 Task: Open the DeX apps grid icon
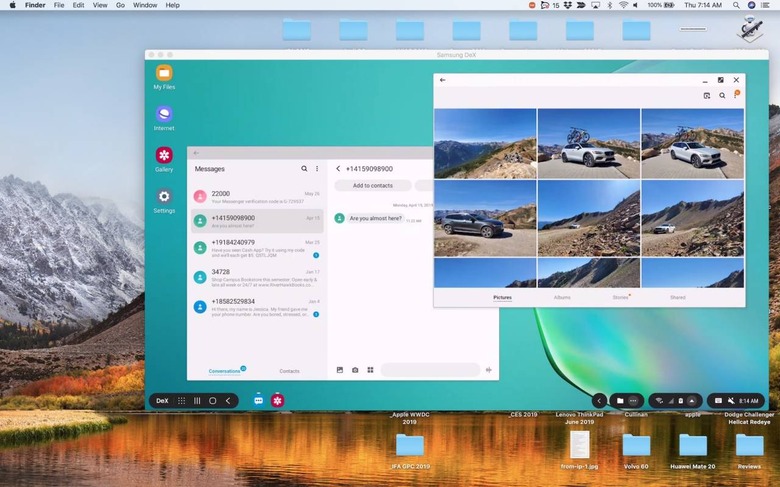pyautogui.click(x=181, y=401)
